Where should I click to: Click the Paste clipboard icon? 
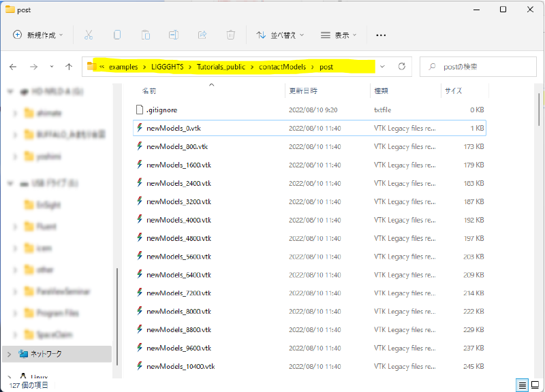pyautogui.click(x=146, y=35)
